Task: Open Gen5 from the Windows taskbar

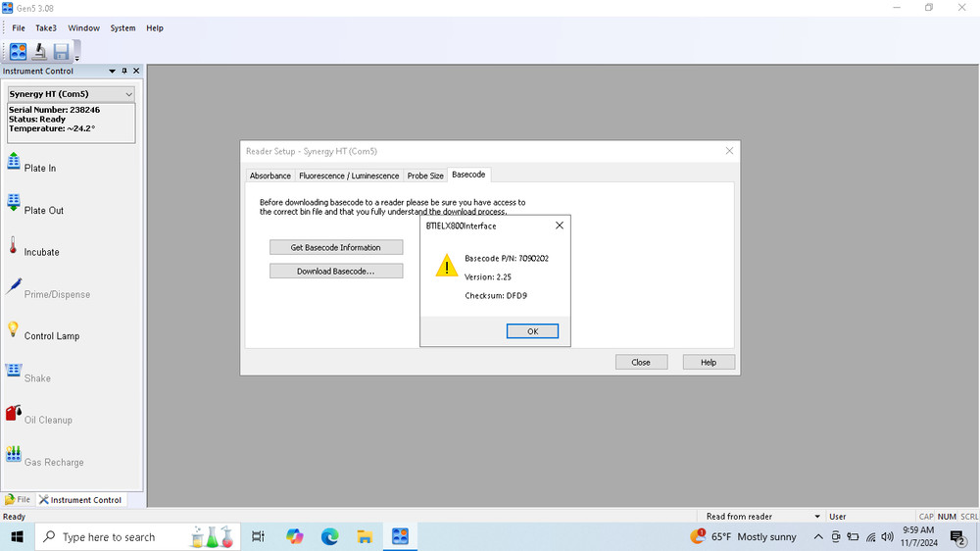Action: pyautogui.click(x=400, y=536)
